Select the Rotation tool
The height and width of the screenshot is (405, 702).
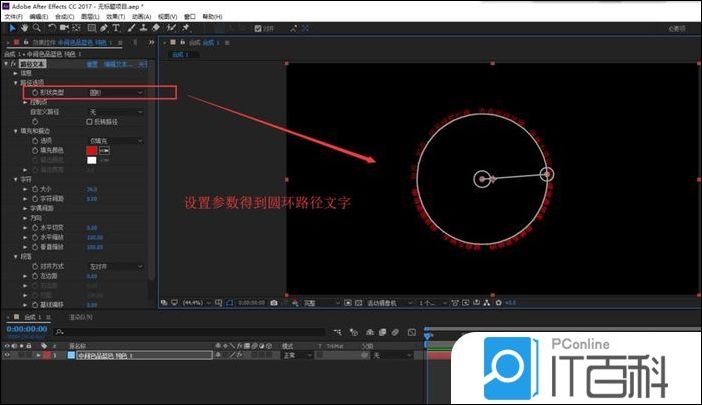[52, 28]
